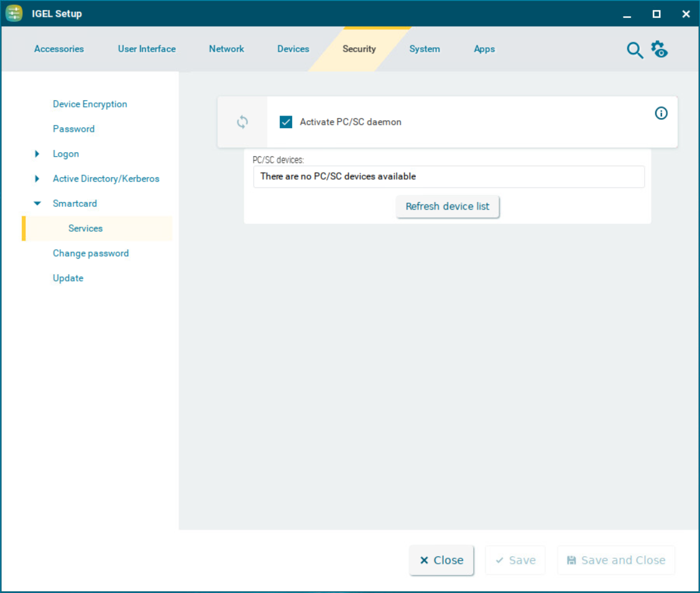The width and height of the screenshot is (700, 593).
Task: Click the reset arrows icon next to daemon
Action: (x=242, y=122)
